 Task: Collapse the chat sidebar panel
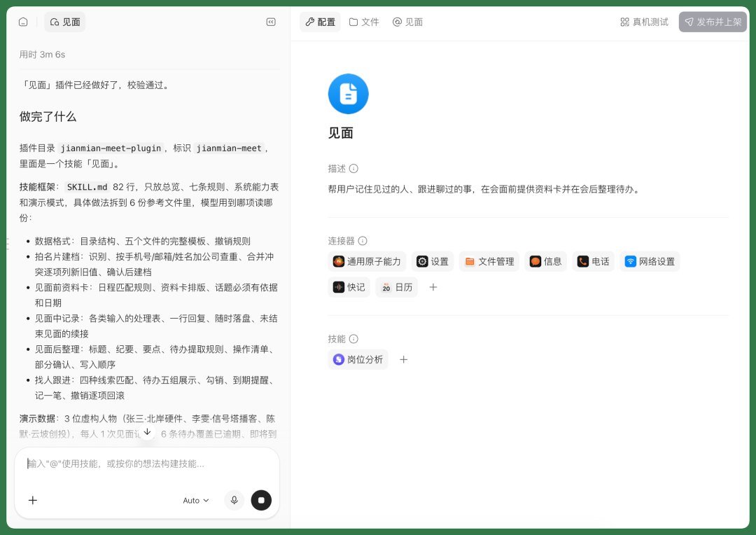coord(271,22)
